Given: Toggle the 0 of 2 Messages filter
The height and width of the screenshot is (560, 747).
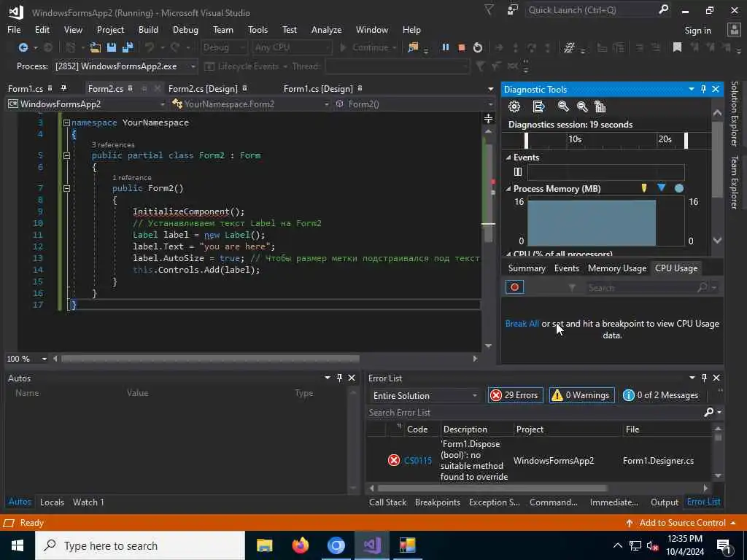Looking at the screenshot, I should tap(661, 395).
